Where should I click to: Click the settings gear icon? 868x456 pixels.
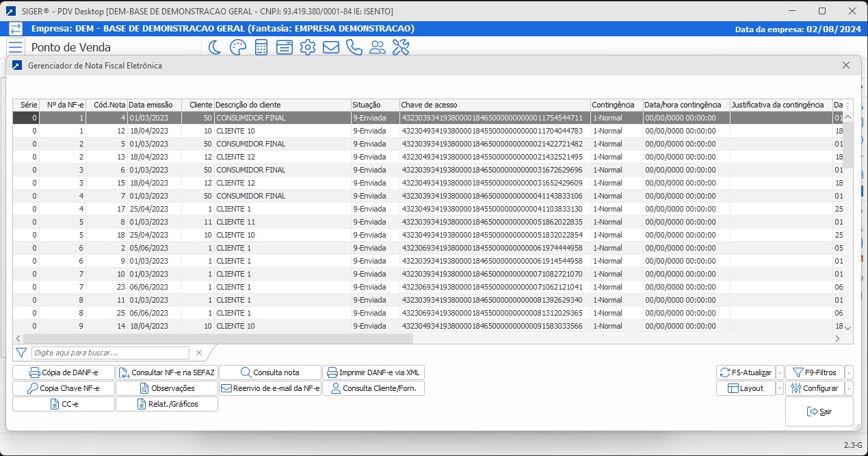click(x=308, y=47)
